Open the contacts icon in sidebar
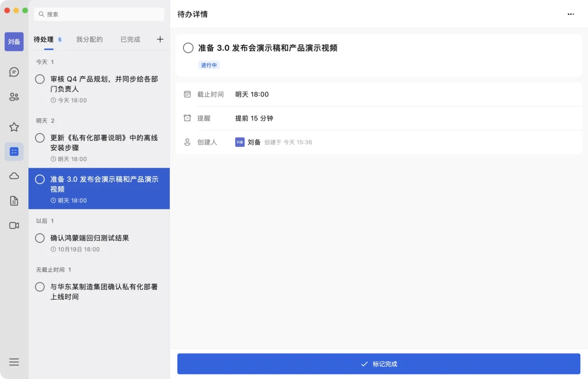Image resolution: width=588 pixels, height=379 pixels. pos(14,97)
